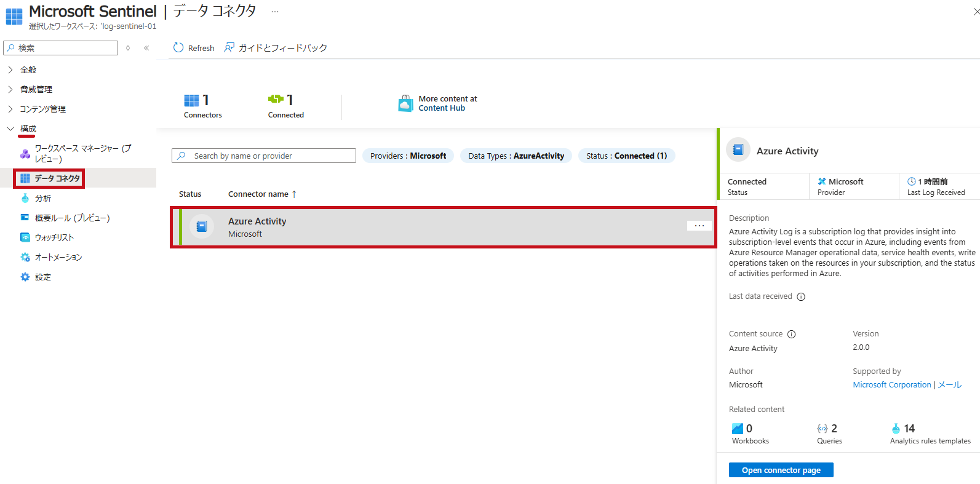Click the Workbooks related content icon
The height and width of the screenshot is (484, 980).
tap(738, 429)
